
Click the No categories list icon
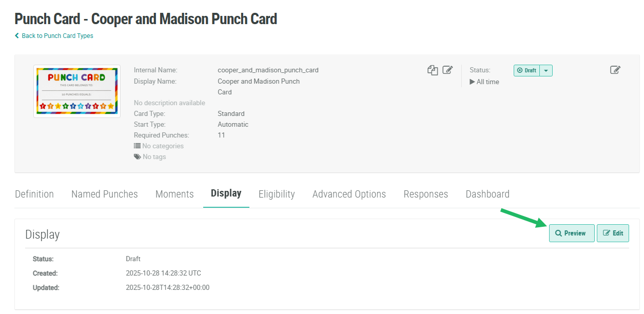tap(137, 146)
